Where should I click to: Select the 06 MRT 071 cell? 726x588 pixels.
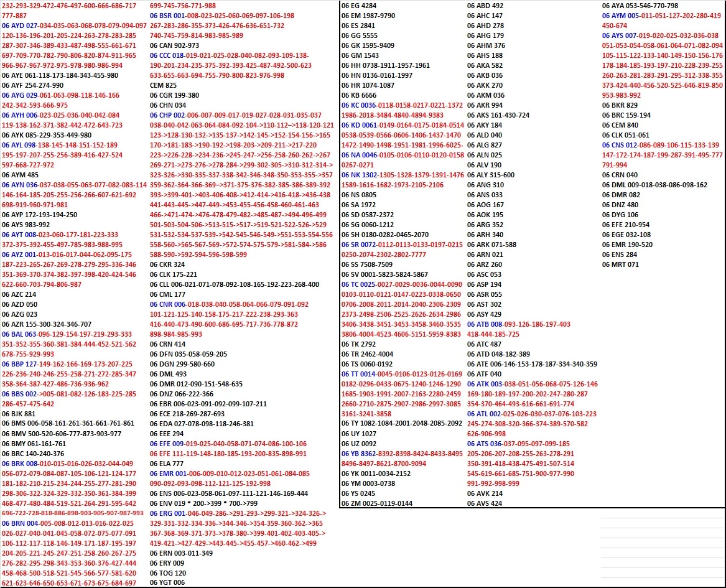(x=620, y=264)
